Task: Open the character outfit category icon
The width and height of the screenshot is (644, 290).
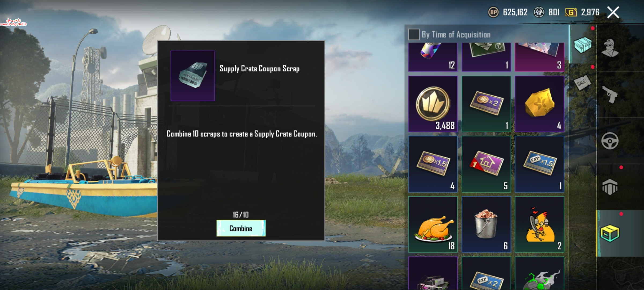Action: [x=610, y=48]
